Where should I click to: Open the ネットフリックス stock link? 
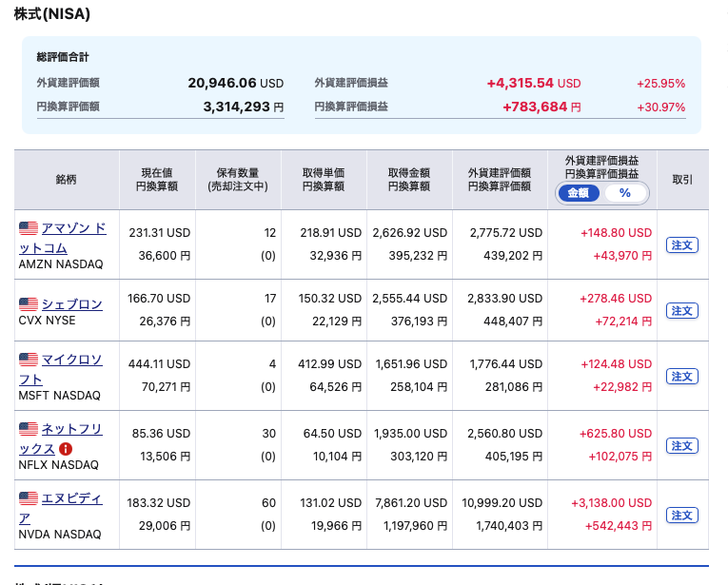(x=73, y=429)
